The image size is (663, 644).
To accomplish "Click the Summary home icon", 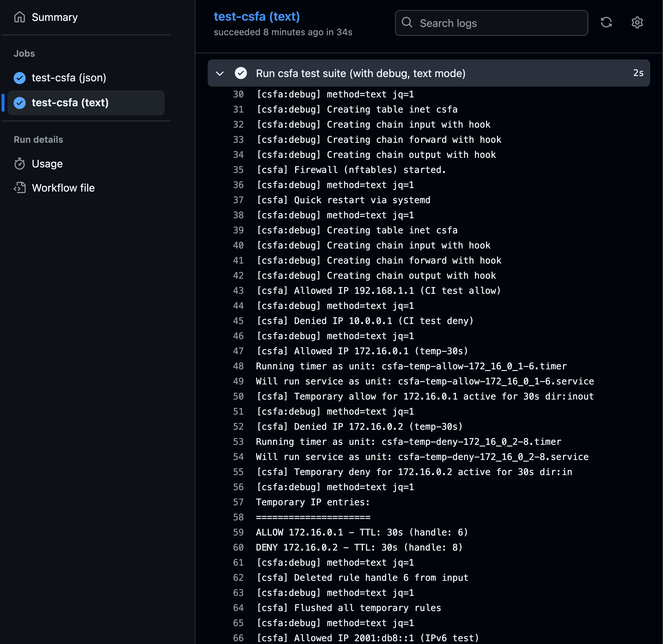I will coord(20,17).
